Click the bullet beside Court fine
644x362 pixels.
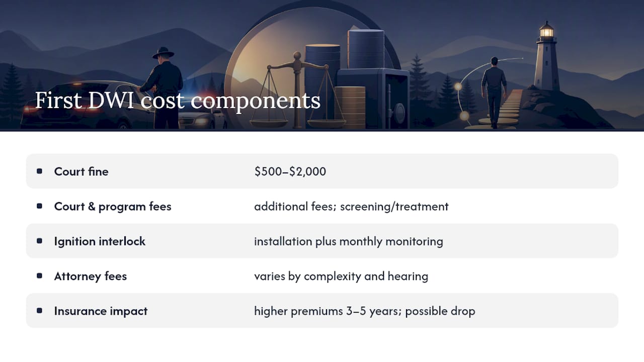click(x=40, y=171)
